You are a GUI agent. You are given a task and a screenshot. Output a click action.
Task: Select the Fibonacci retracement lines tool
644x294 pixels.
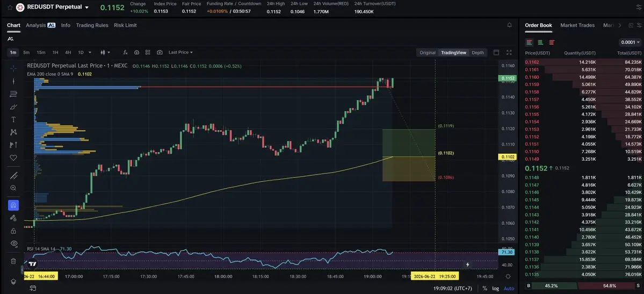13,94
